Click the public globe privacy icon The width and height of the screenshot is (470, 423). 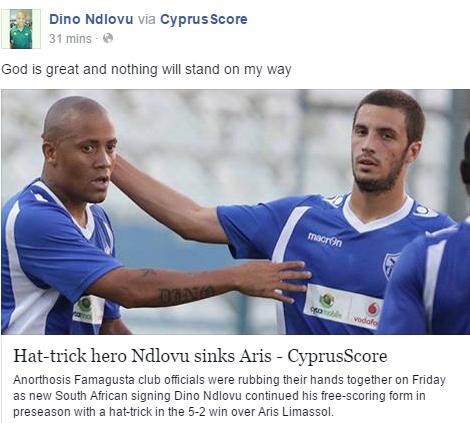108,38
